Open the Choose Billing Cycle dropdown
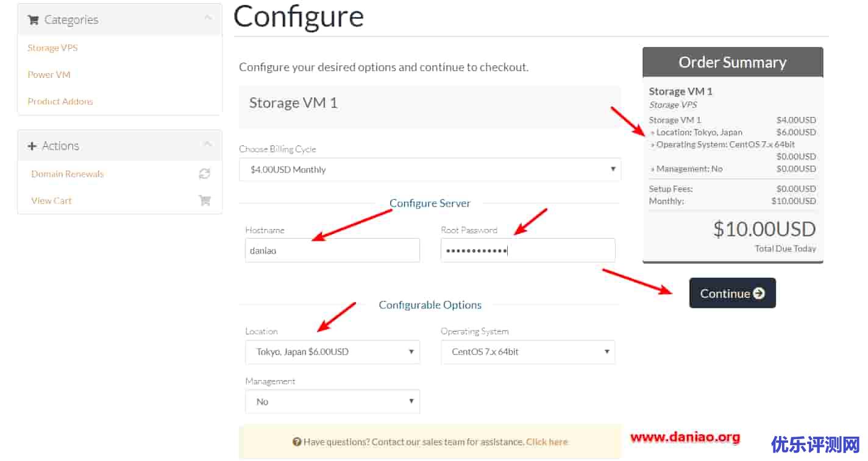Image resolution: width=868 pixels, height=461 pixels. point(430,169)
